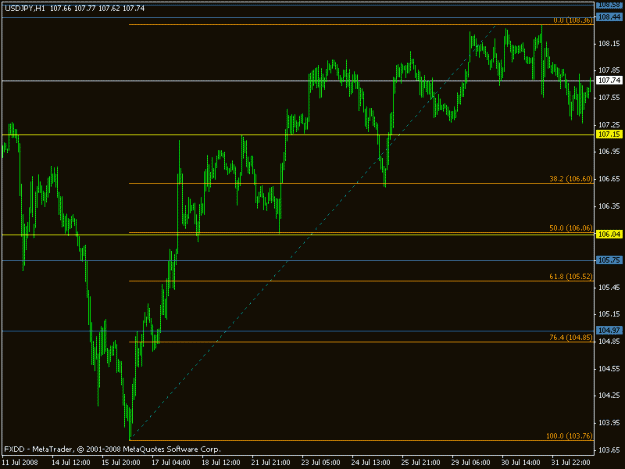Click the 105.45 price scale value
The height and width of the screenshot is (469, 625).
609,287
